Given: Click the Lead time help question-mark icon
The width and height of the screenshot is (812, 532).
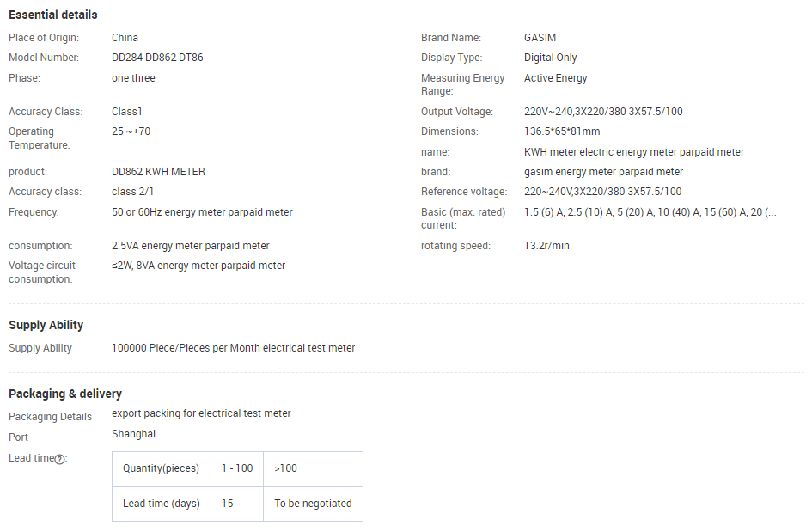Looking at the screenshot, I should pyautogui.click(x=59, y=459).
